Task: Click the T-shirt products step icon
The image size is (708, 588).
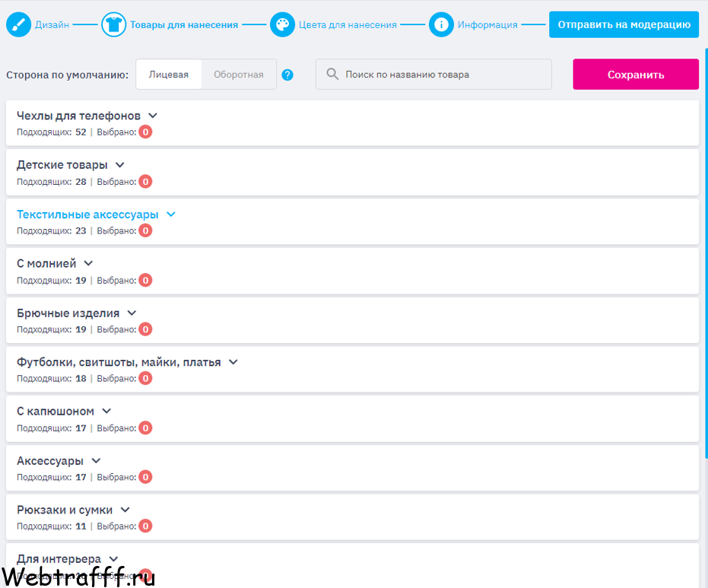Action: [114, 24]
